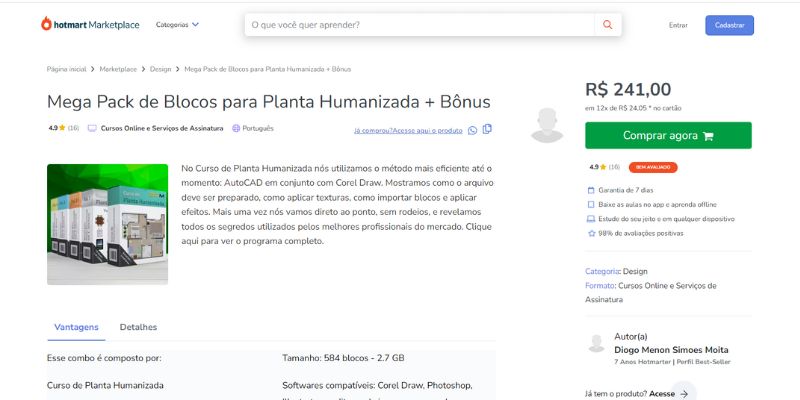Open the Design breadcrumb link
The height and width of the screenshot is (400, 800).
click(x=160, y=69)
